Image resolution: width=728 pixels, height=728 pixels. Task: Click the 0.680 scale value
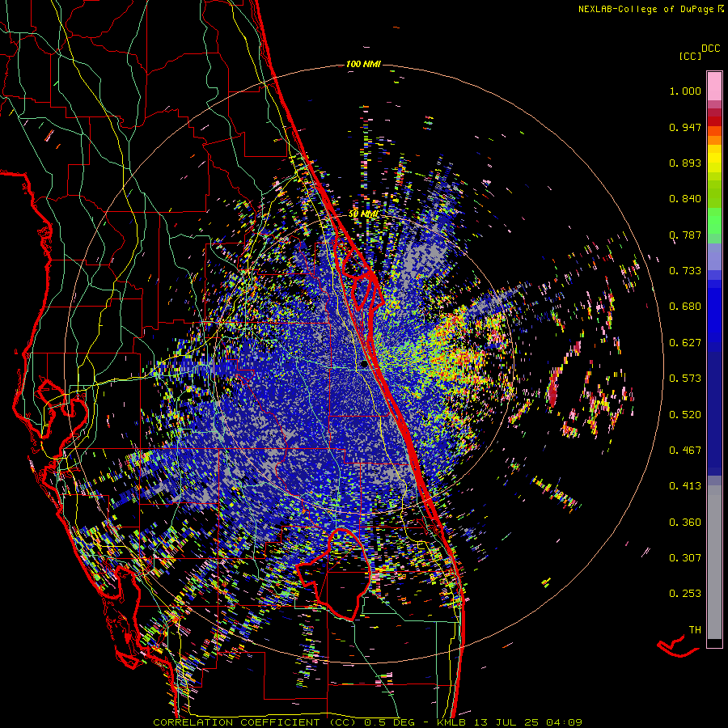685,307
